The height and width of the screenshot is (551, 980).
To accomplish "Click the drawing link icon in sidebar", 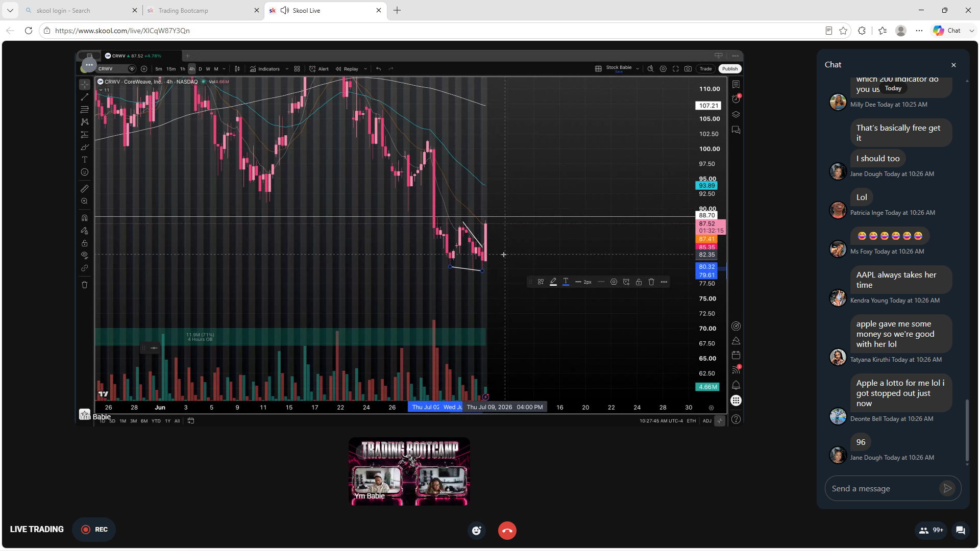I will tap(85, 268).
